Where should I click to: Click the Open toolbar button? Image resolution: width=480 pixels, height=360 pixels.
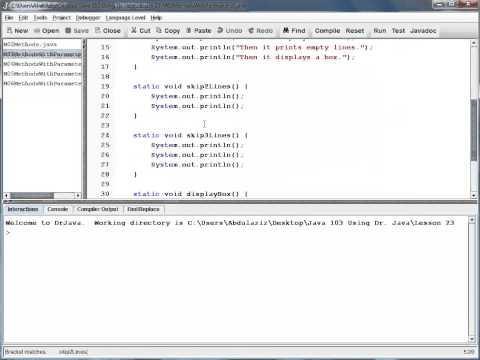[x=47, y=31]
